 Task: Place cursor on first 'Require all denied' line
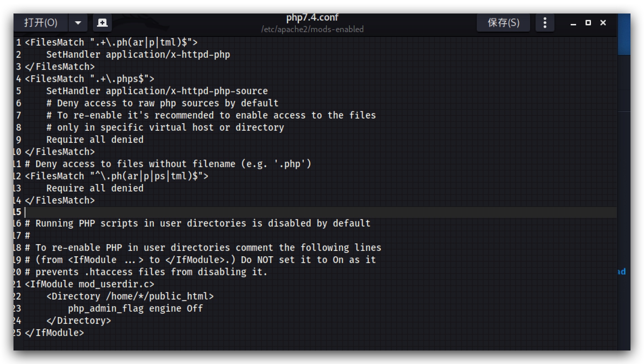95,139
